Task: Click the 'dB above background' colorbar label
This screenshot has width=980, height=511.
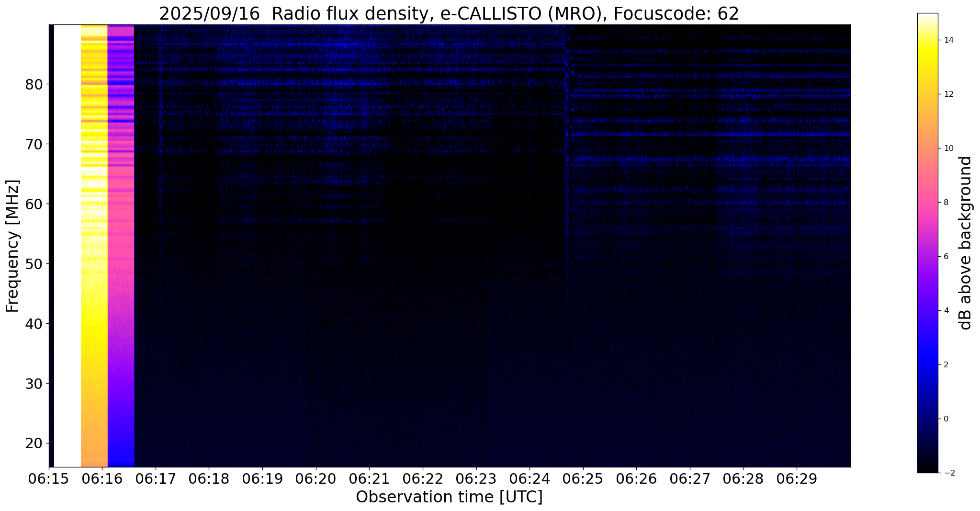Action: [966, 243]
